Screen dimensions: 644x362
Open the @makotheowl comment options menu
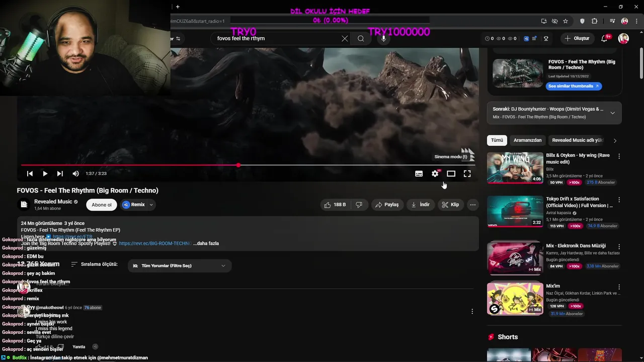(472, 312)
